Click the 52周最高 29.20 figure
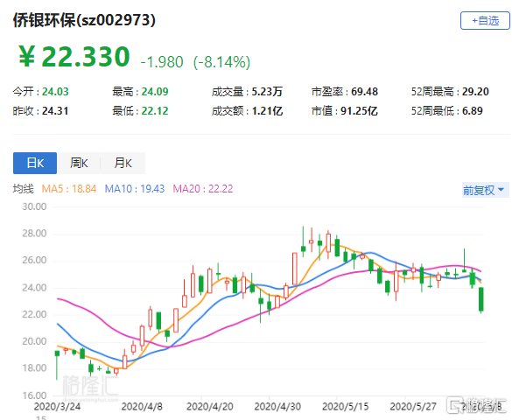Screen dimensions: 512x420 [475, 92]
